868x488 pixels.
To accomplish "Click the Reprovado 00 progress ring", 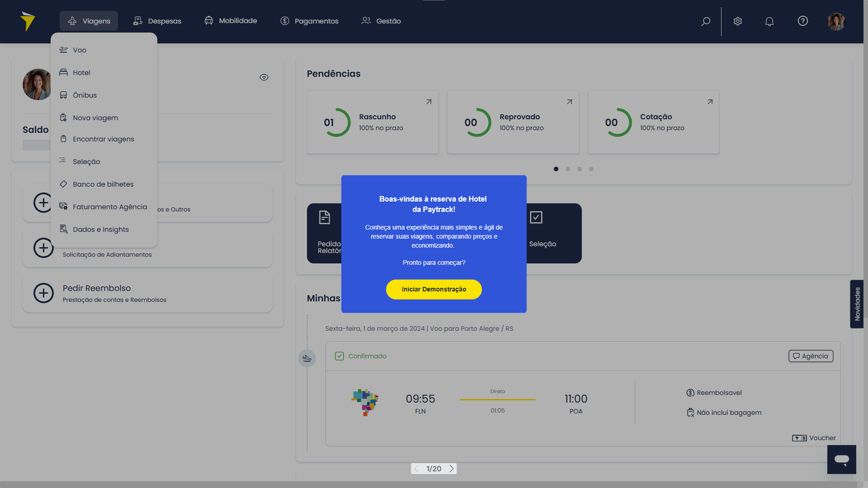I will coord(476,122).
